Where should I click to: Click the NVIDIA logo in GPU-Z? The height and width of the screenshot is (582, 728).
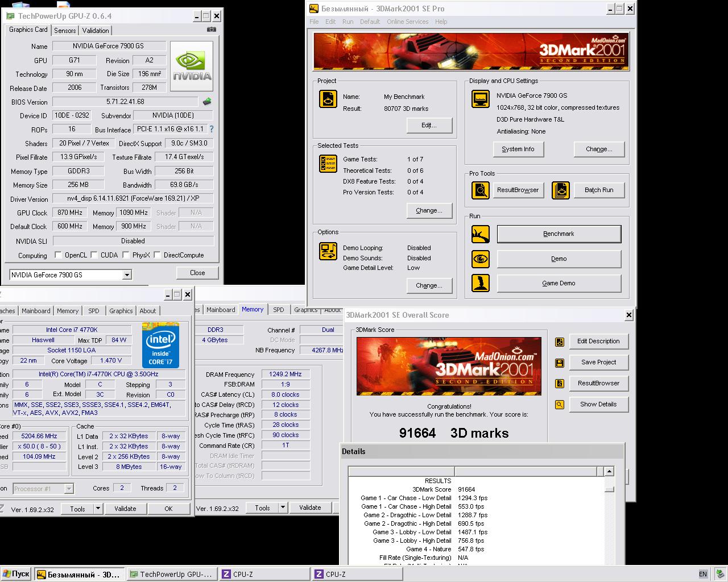(x=192, y=66)
